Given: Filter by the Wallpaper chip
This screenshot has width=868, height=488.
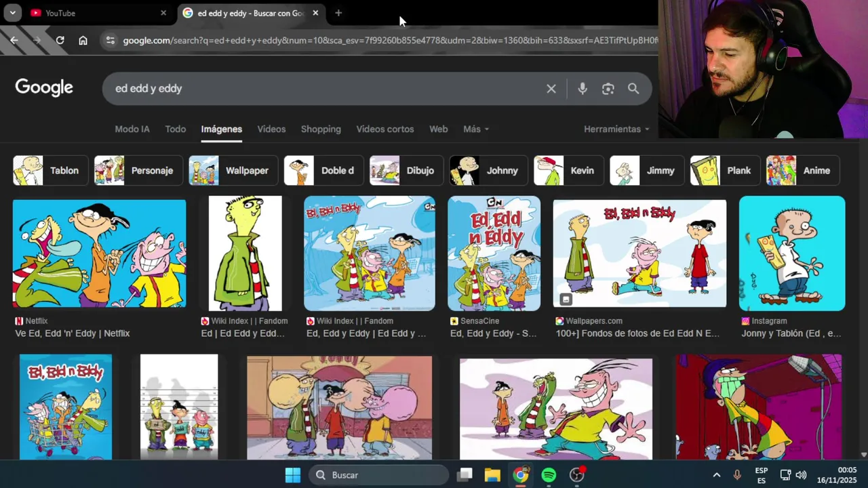Looking at the screenshot, I should [233, 171].
